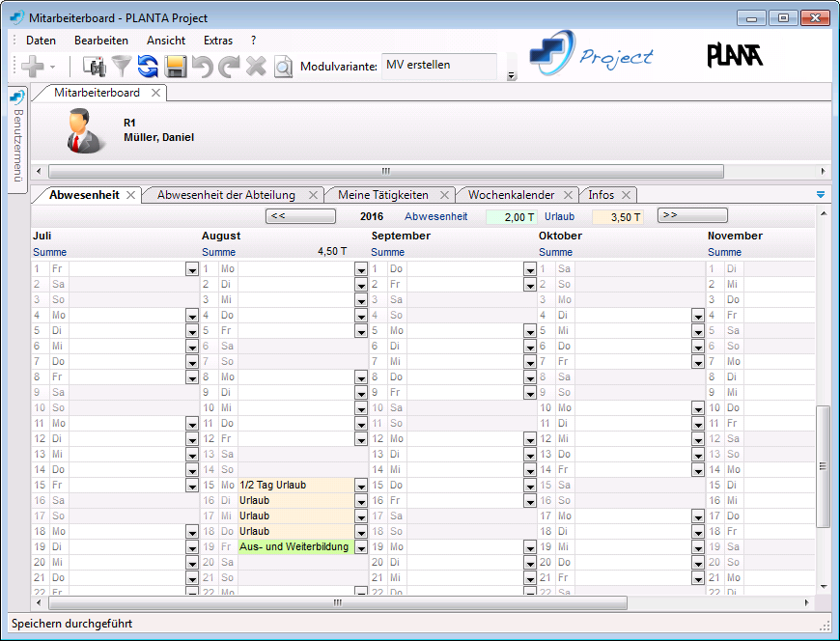Select the Urlaub entry on 16 Di

pyautogui.click(x=295, y=501)
